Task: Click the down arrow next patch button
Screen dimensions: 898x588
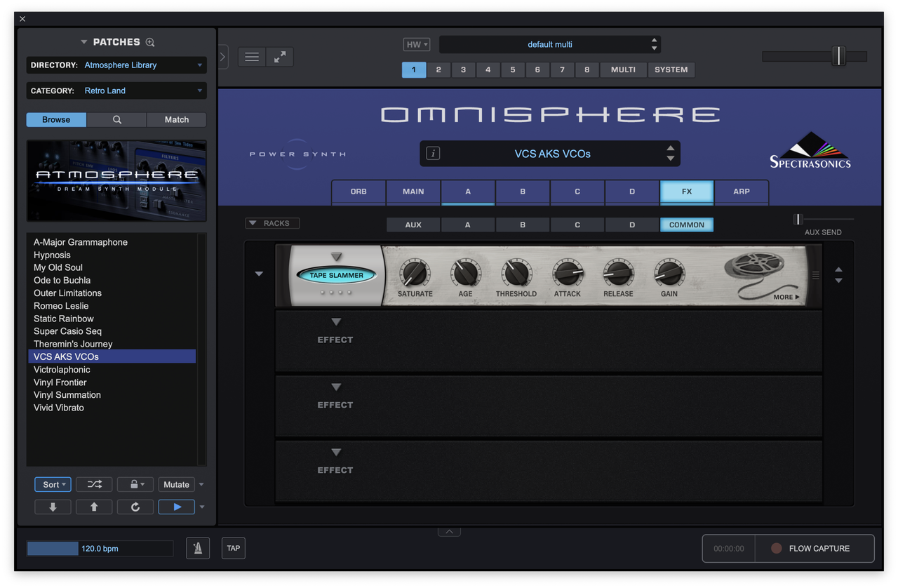Action: click(53, 507)
